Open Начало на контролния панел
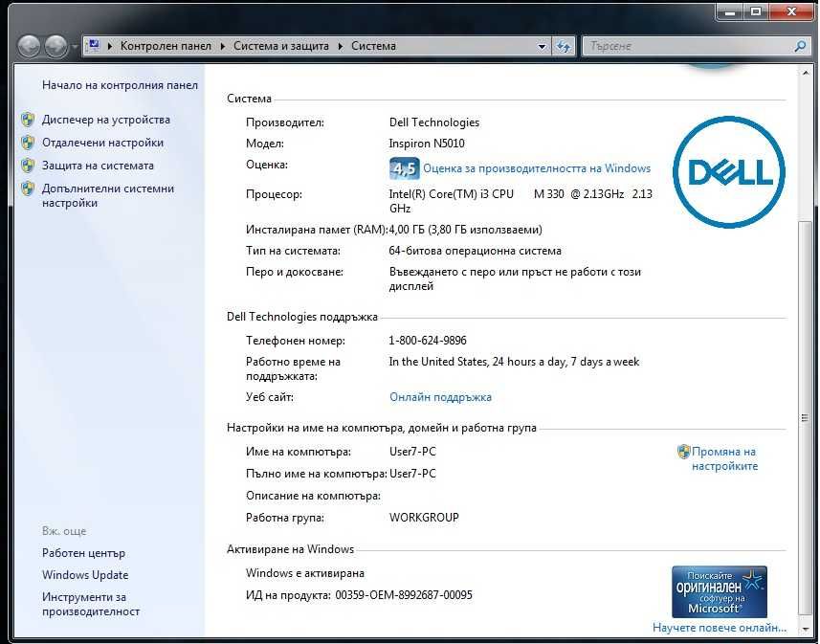Screen dimensions: 820x644 click(120, 85)
